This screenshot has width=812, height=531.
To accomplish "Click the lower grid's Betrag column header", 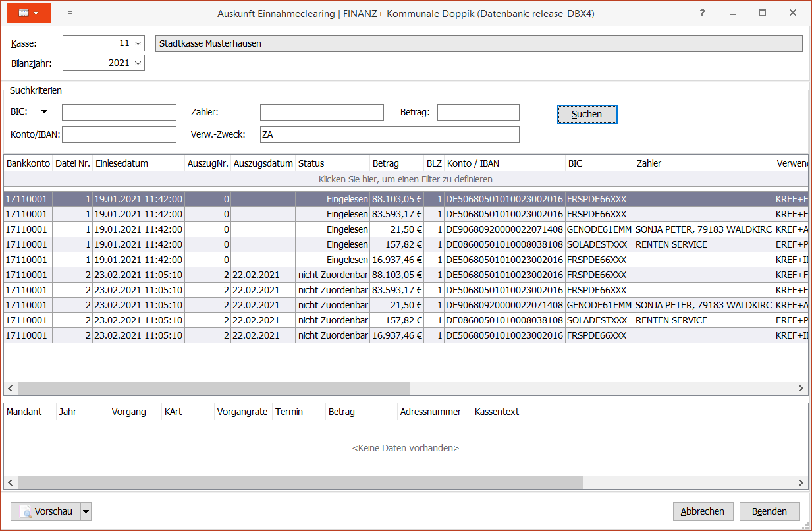I will pyautogui.click(x=362, y=412).
